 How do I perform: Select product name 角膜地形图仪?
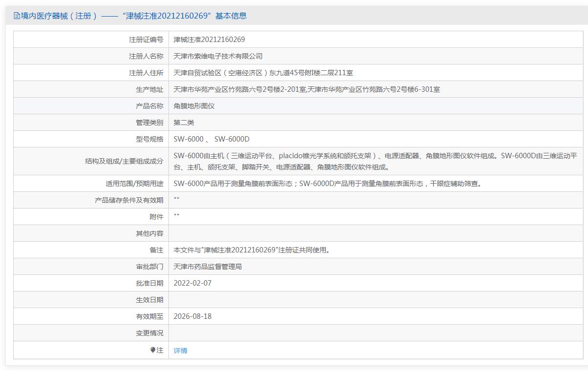coord(194,106)
